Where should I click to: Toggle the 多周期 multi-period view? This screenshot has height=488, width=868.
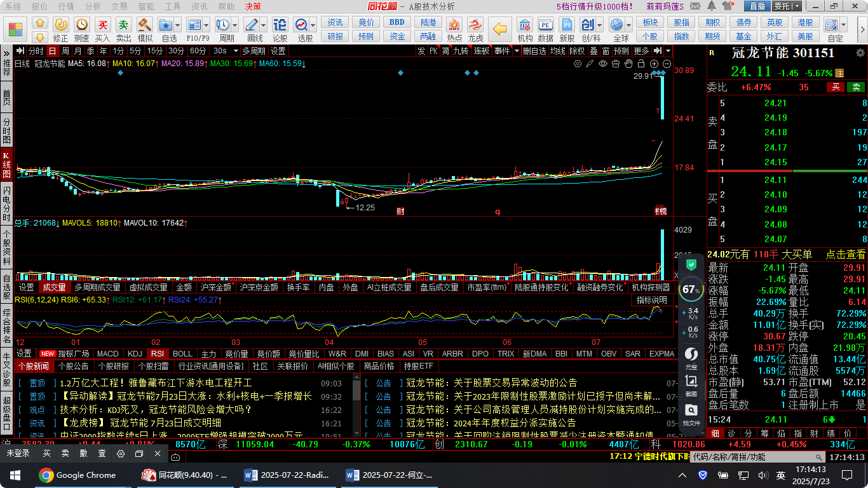coord(254,51)
